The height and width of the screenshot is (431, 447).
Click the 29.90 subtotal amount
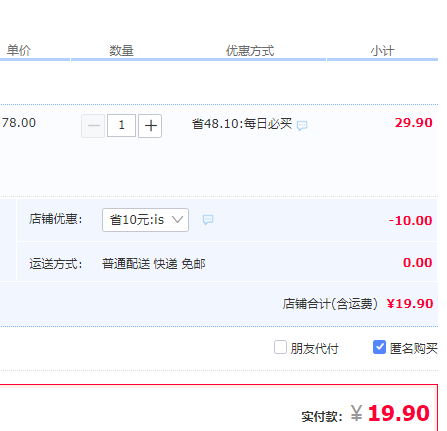414,123
